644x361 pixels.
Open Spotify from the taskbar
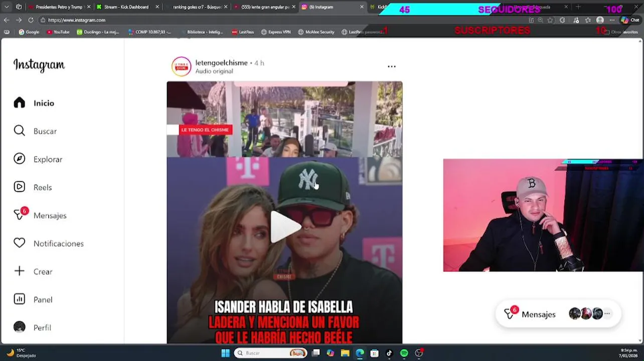click(x=404, y=353)
